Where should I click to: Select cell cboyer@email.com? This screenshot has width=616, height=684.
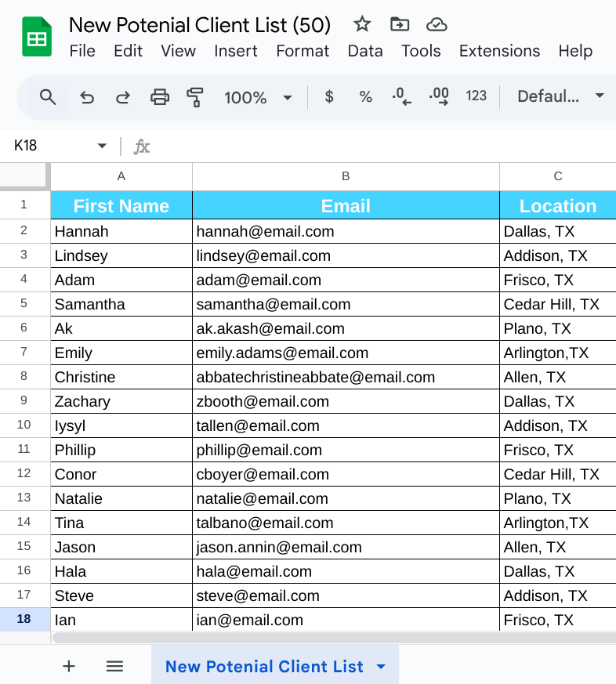(346, 474)
